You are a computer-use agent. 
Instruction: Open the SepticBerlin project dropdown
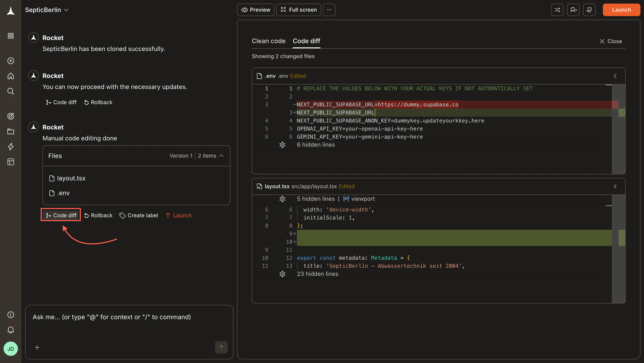point(47,10)
